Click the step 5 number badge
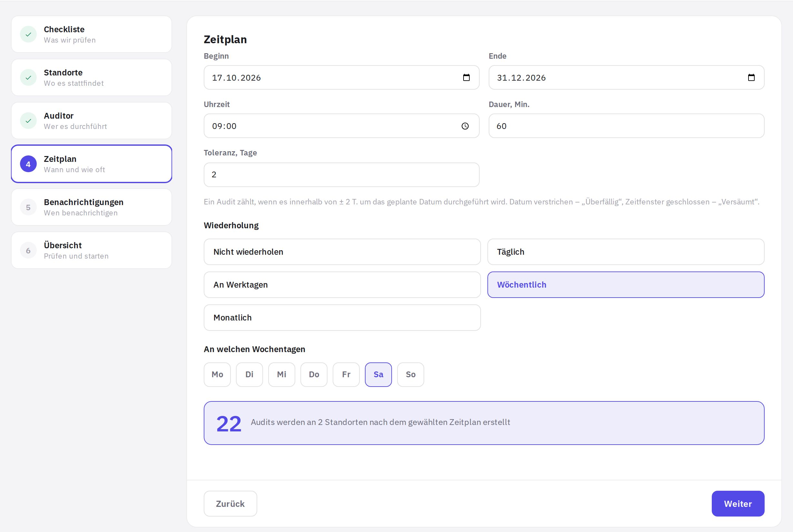This screenshot has height=532, width=793. click(x=28, y=207)
